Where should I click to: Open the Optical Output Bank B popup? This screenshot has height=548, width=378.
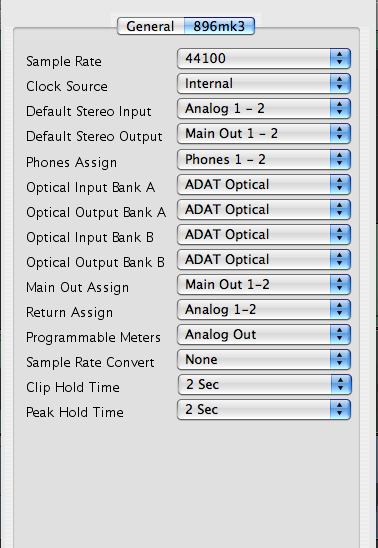(264, 260)
